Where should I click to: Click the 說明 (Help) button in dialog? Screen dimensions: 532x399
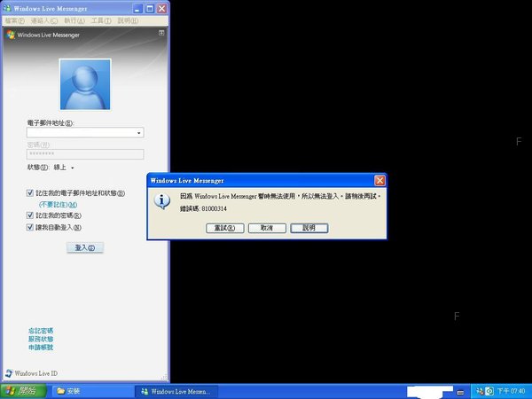click(x=309, y=228)
